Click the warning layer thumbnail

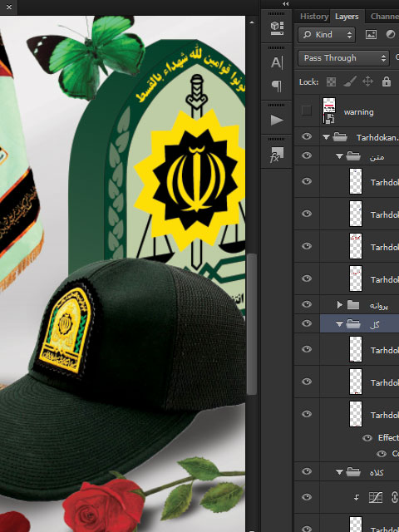click(329, 111)
